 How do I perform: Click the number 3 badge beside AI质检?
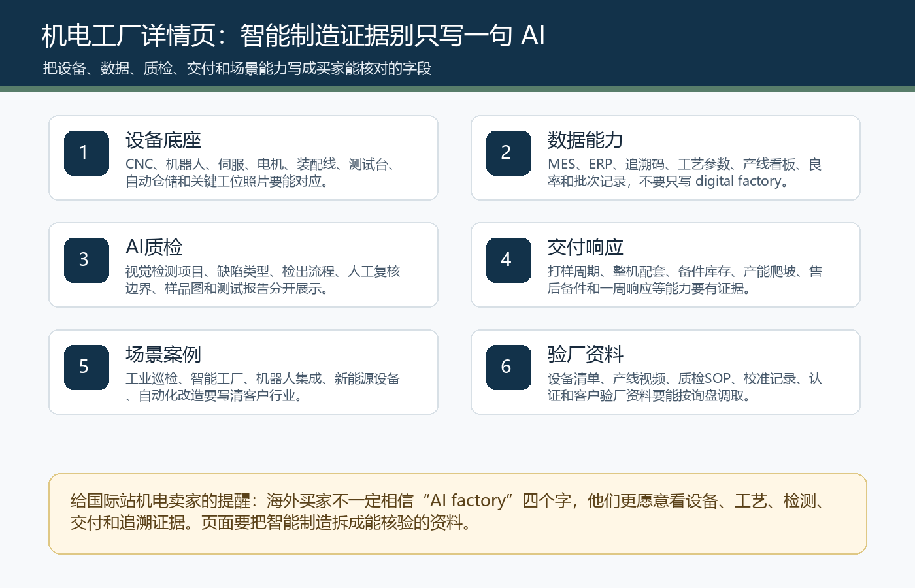pos(86,260)
